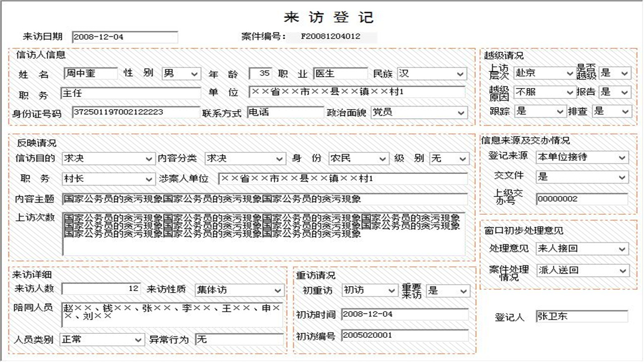Select the 身份证号码 ID number field
This screenshot has width=644, height=362.
point(136,112)
